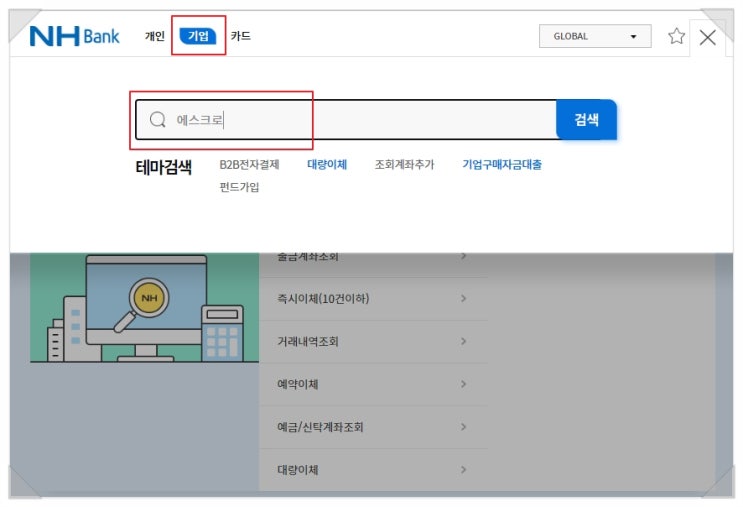Open the GLOBAL language dropdown

tap(595, 36)
